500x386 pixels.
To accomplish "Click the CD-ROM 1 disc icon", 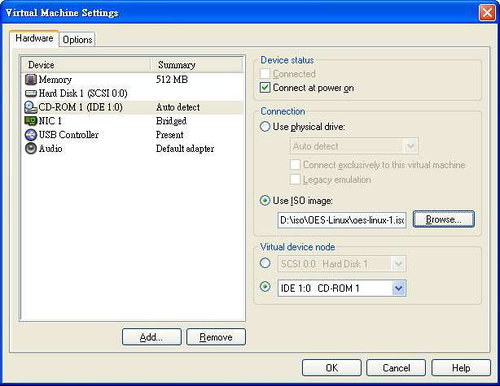I will (31, 107).
